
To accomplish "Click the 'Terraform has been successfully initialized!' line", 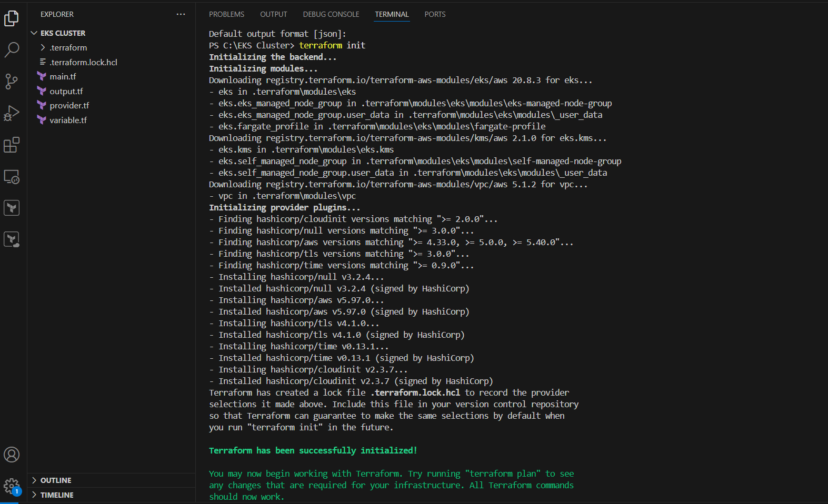I will coord(313,450).
